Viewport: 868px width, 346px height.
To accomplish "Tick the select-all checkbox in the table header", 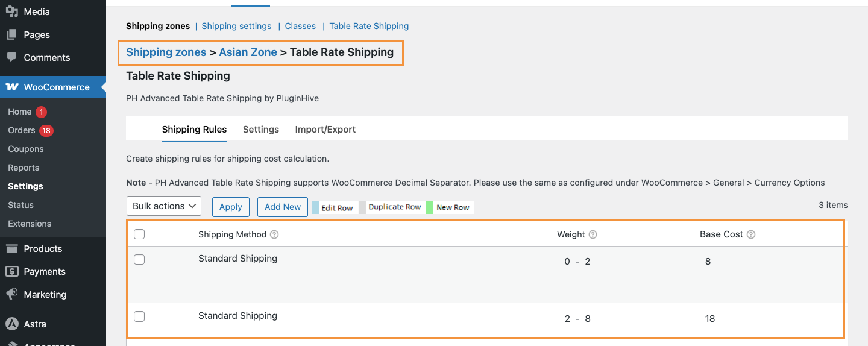I will coord(139,234).
